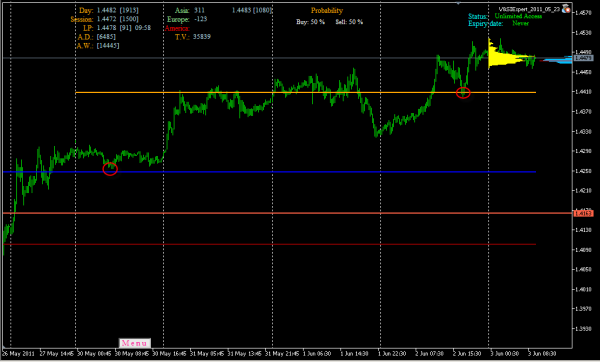Click the chart shift triangle marker at top
The width and height of the screenshot is (600, 362).
458,3
